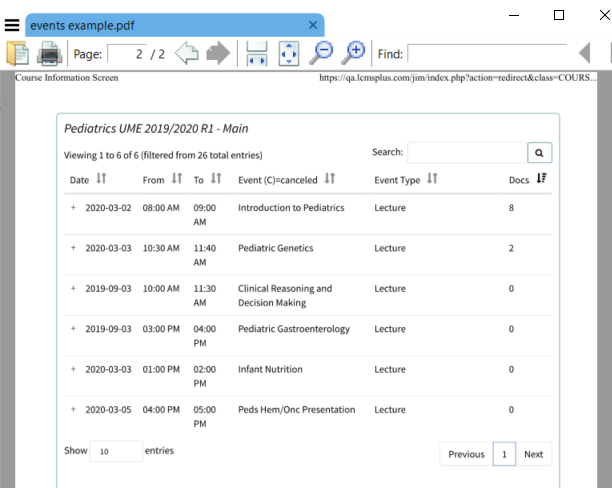Close the events example.pdf tab
The width and height of the screenshot is (612, 488).
pyautogui.click(x=313, y=25)
